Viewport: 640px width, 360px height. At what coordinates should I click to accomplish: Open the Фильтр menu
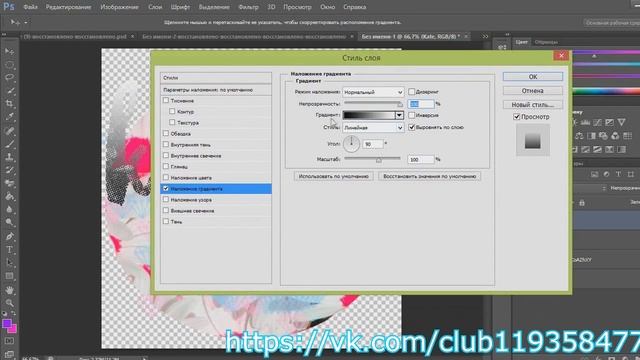coord(248,7)
